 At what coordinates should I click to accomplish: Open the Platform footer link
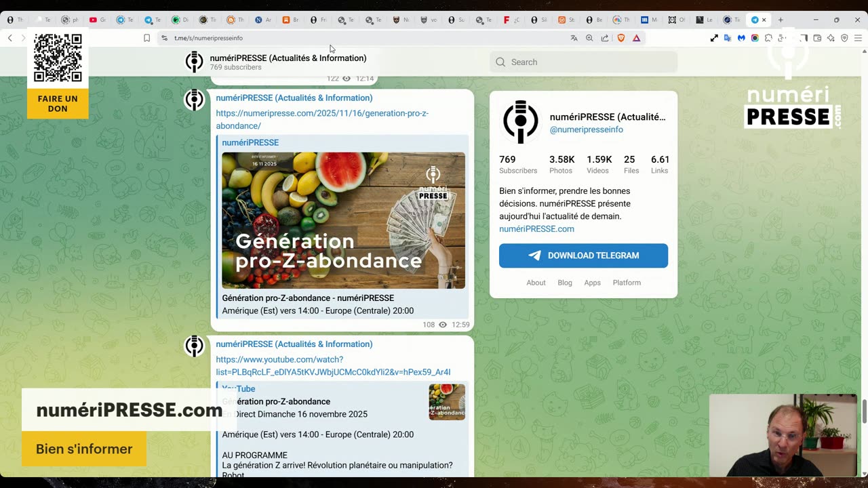click(627, 283)
